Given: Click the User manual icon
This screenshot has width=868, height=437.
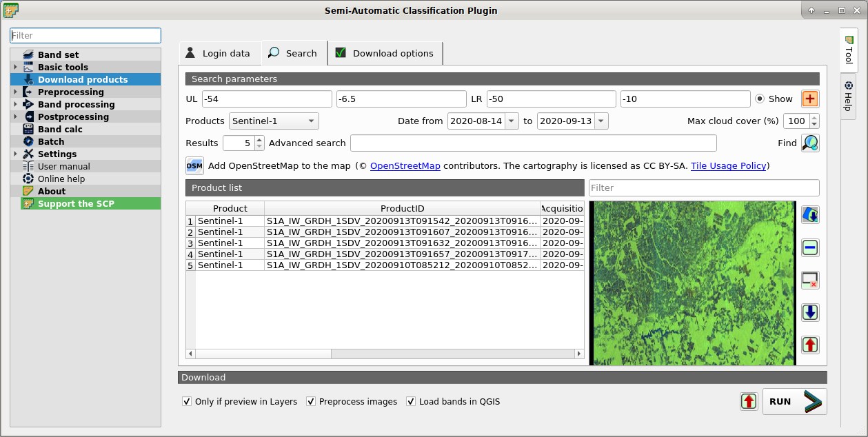Looking at the screenshot, I should (x=28, y=166).
